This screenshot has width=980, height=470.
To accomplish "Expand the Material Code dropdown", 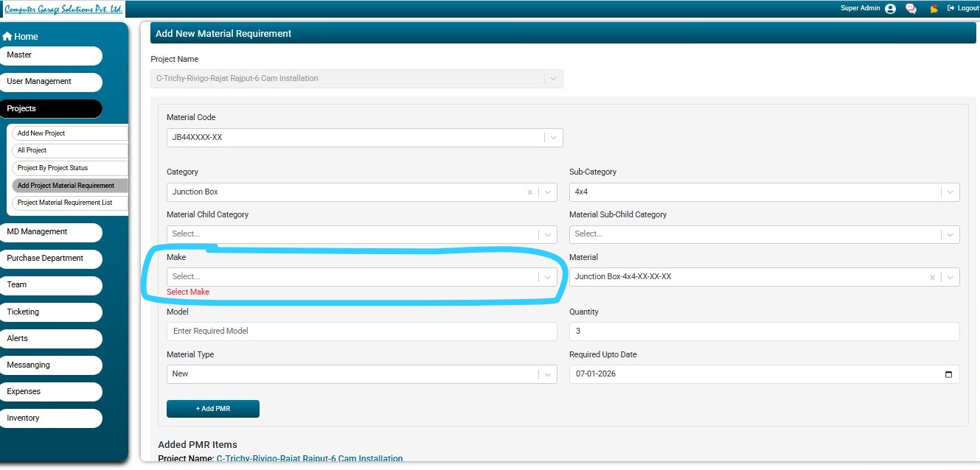I will [x=553, y=138].
